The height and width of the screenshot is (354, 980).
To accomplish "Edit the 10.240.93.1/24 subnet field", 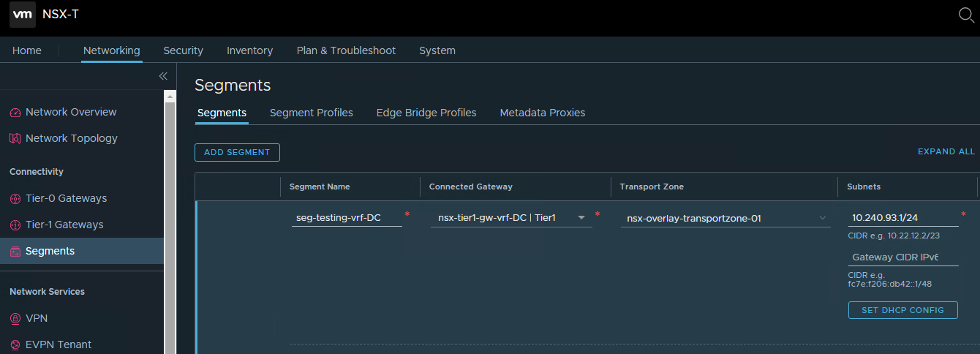I will pyautogui.click(x=903, y=217).
